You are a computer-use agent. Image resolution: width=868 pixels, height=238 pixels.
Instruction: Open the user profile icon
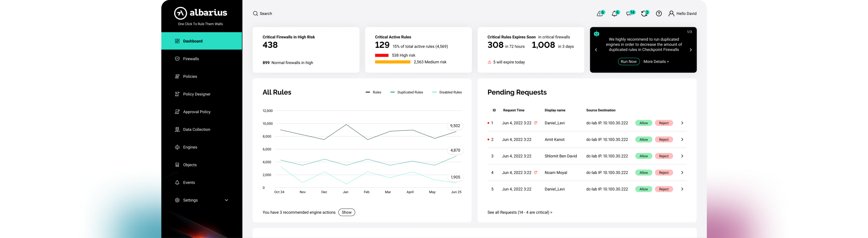click(671, 13)
